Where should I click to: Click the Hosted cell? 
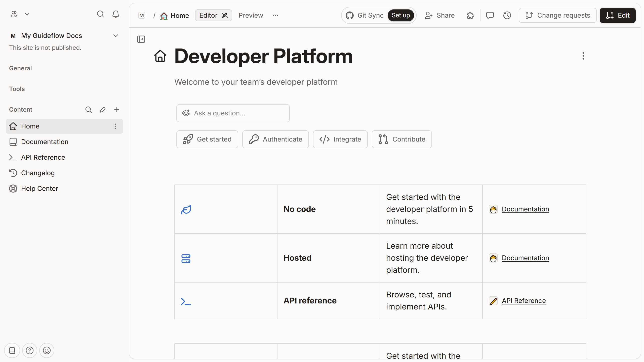[329, 258]
